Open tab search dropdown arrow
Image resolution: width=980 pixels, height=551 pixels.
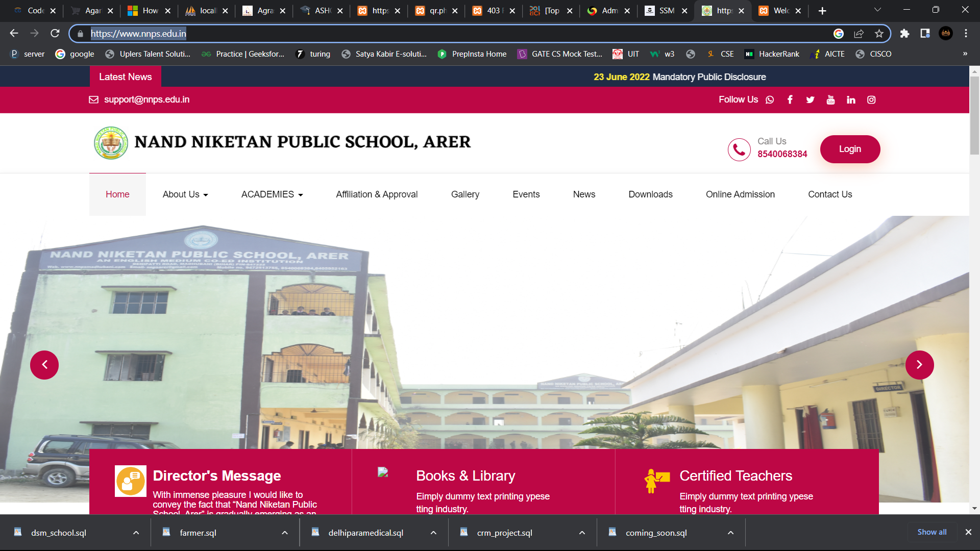click(x=877, y=10)
